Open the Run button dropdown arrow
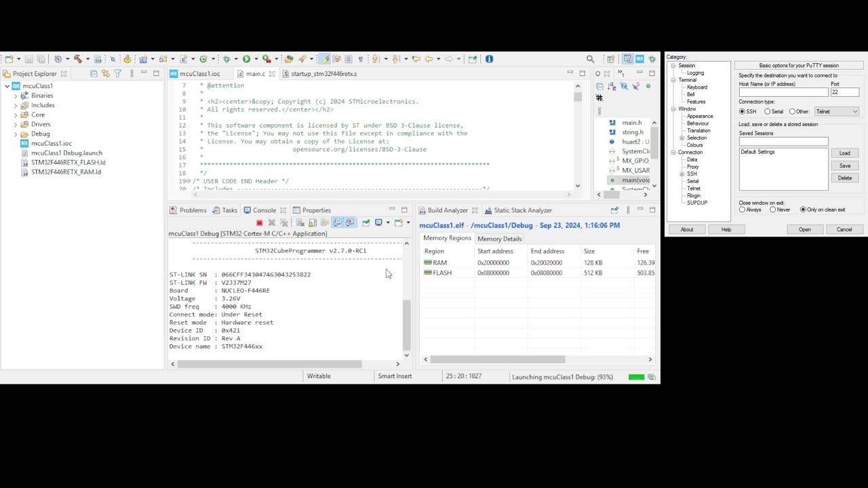 point(256,59)
